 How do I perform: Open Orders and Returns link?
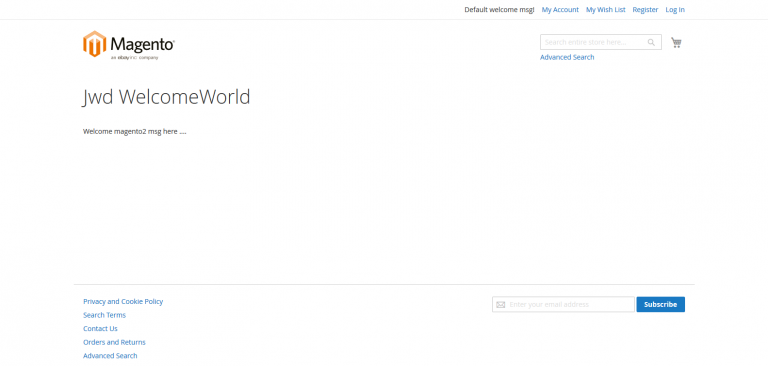(114, 342)
